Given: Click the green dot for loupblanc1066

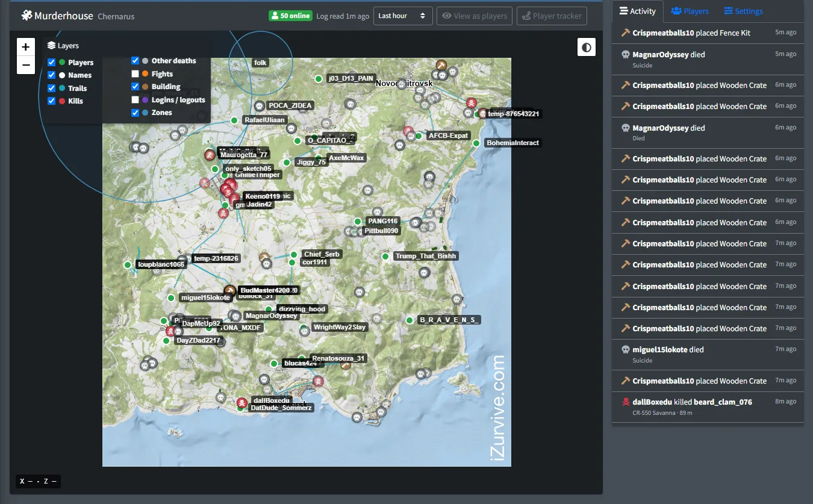Looking at the screenshot, I should [x=128, y=265].
